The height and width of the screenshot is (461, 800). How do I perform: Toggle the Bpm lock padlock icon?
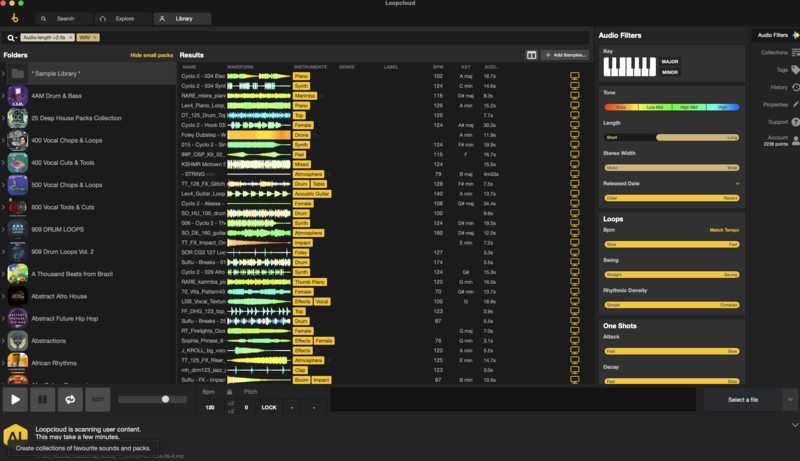click(x=230, y=392)
